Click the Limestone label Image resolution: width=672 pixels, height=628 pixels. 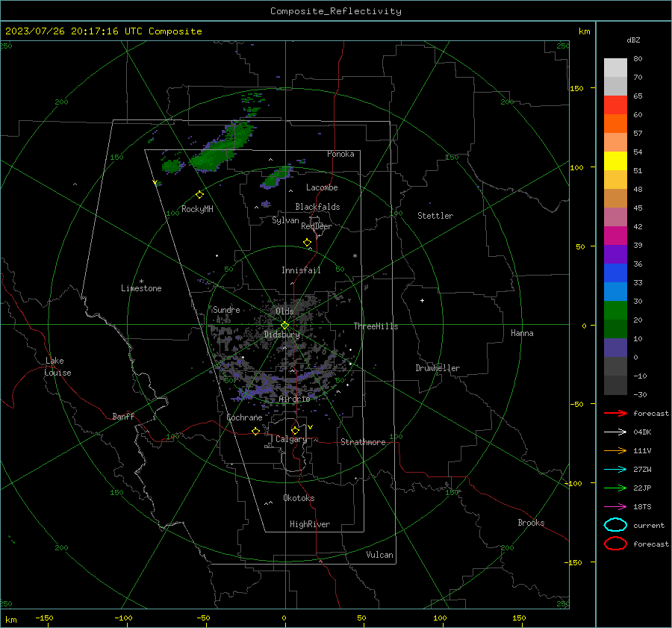[141, 288]
